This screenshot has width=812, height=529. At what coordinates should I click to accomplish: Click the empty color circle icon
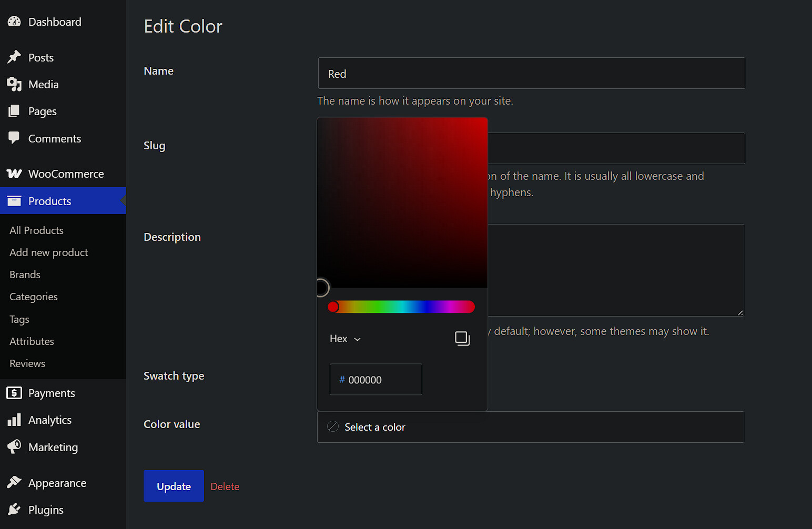tap(333, 426)
